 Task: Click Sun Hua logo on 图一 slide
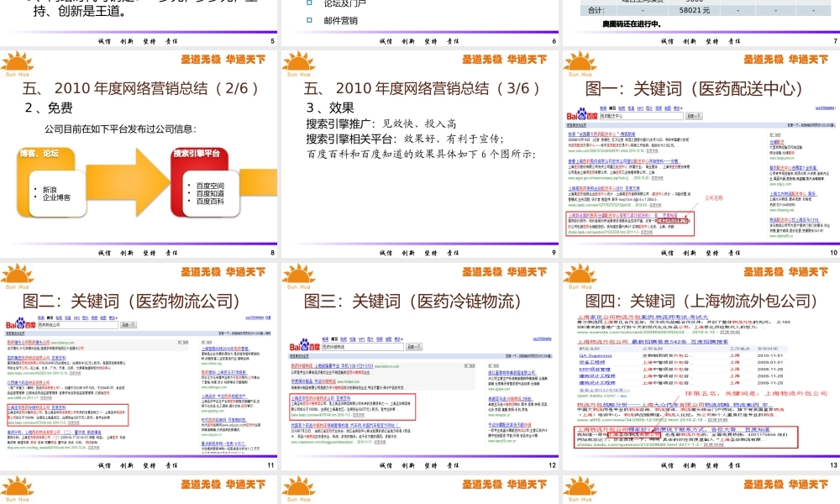(x=580, y=64)
